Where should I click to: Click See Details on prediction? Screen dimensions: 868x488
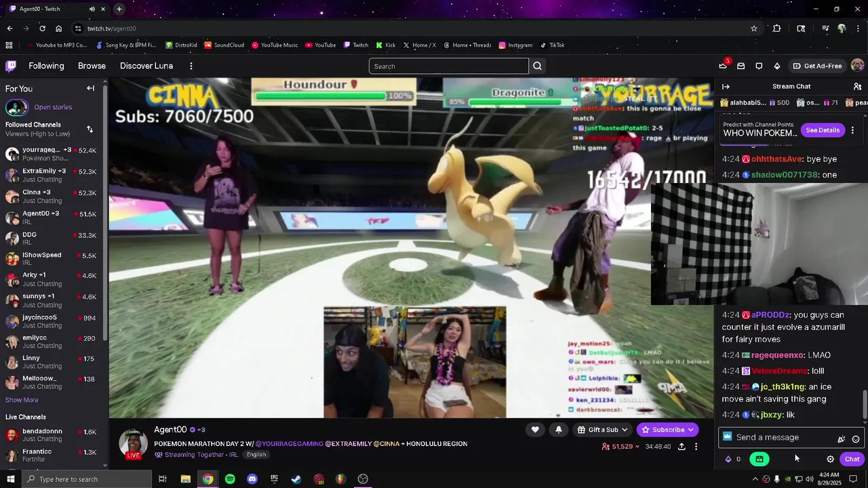coord(823,130)
